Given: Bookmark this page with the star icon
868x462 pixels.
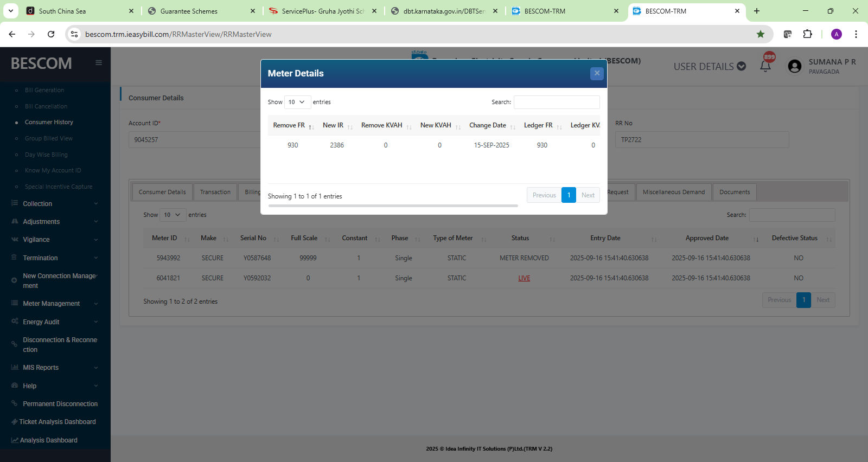Looking at the screenshot, I should (x=761, y=34).
